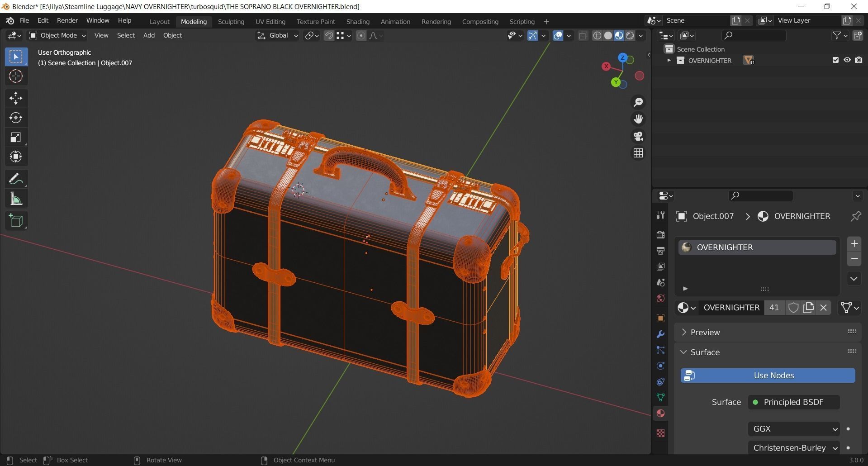Select the Measure tool
This screenshot has height=466, width=868.
click(16, 199)
